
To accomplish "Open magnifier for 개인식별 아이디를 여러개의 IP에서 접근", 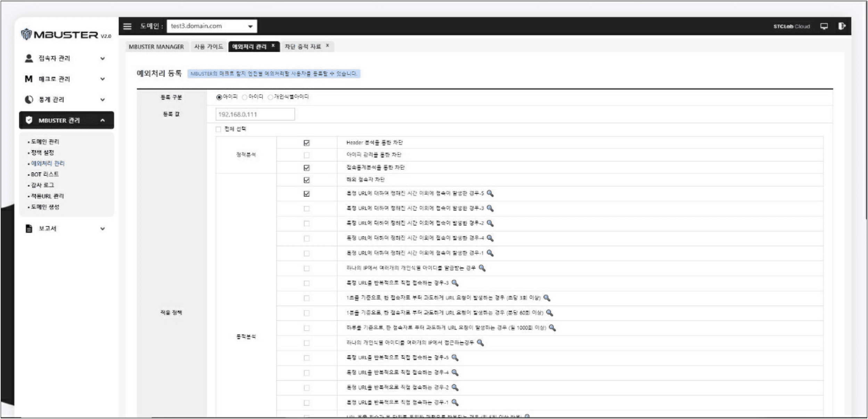I will coord(481,343).
